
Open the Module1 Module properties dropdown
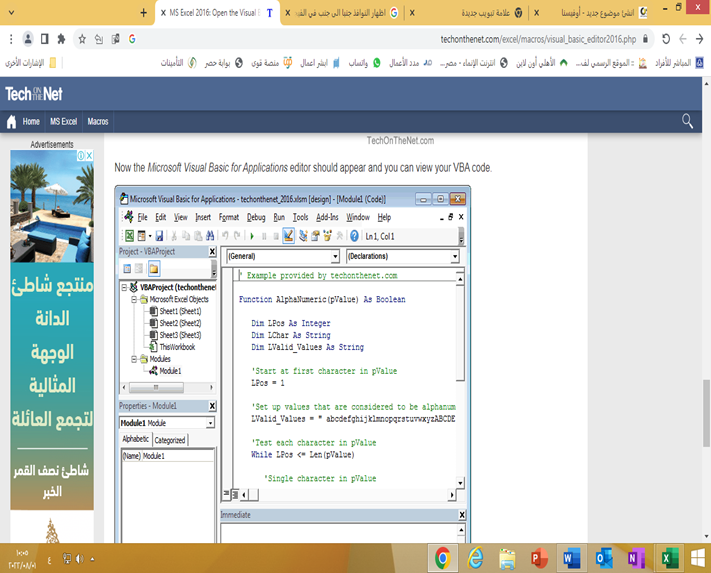pyautogui.click(x=210, y=423)
